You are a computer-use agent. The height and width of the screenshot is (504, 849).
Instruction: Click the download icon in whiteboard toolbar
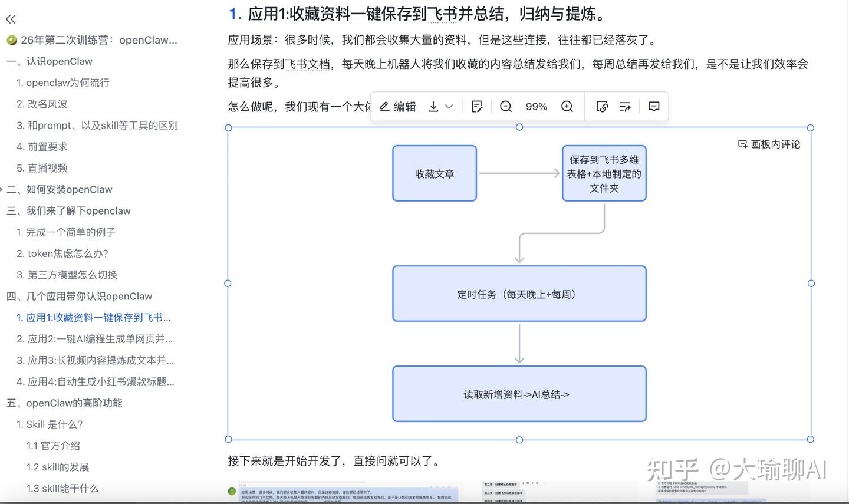point(433,107)
